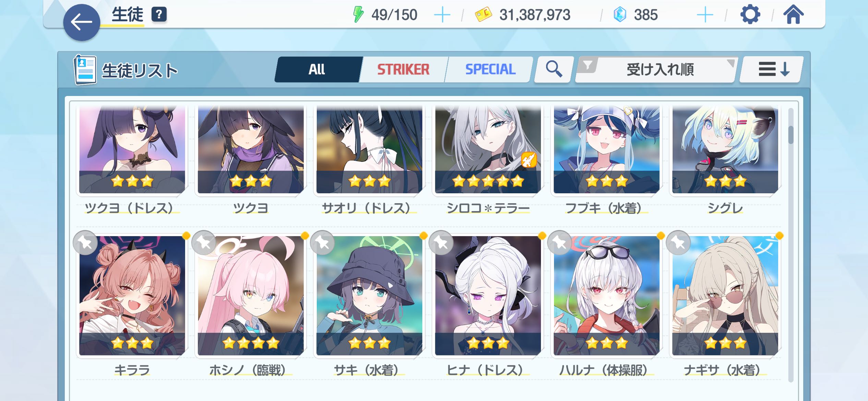Toggle the pin on ホシノ（臨戦）
Screen dimensions: 868x401
[204, 243]
